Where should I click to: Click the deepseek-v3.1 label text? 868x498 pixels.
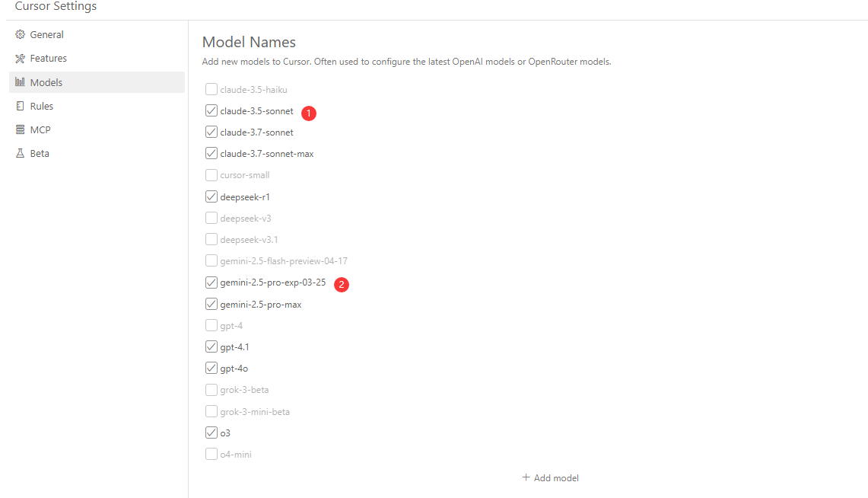coord(249,239)
